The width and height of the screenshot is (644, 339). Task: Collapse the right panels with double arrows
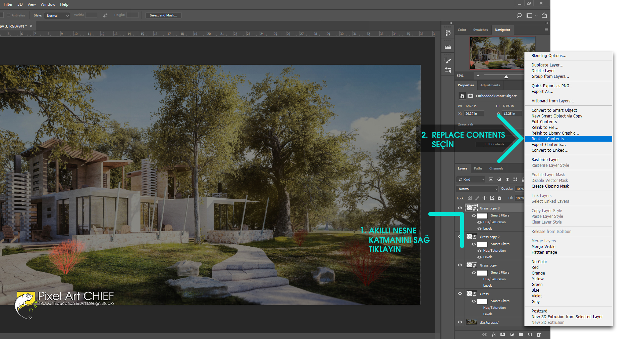click(547, 23)
